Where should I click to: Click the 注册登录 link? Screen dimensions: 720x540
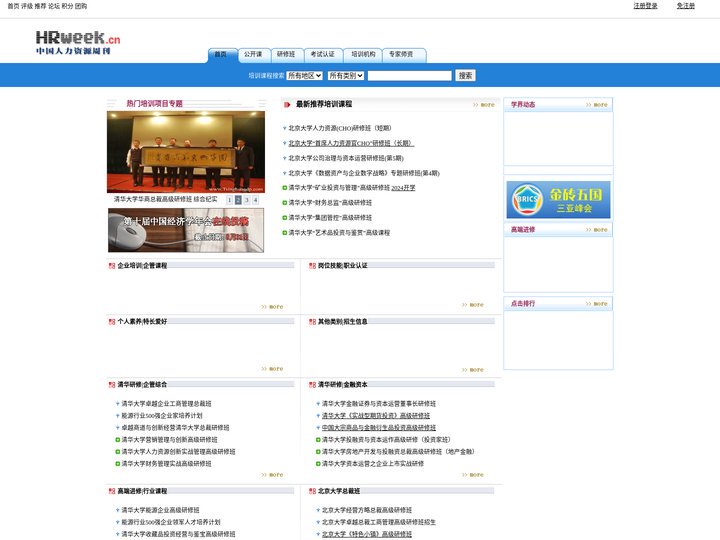[645, 6]
